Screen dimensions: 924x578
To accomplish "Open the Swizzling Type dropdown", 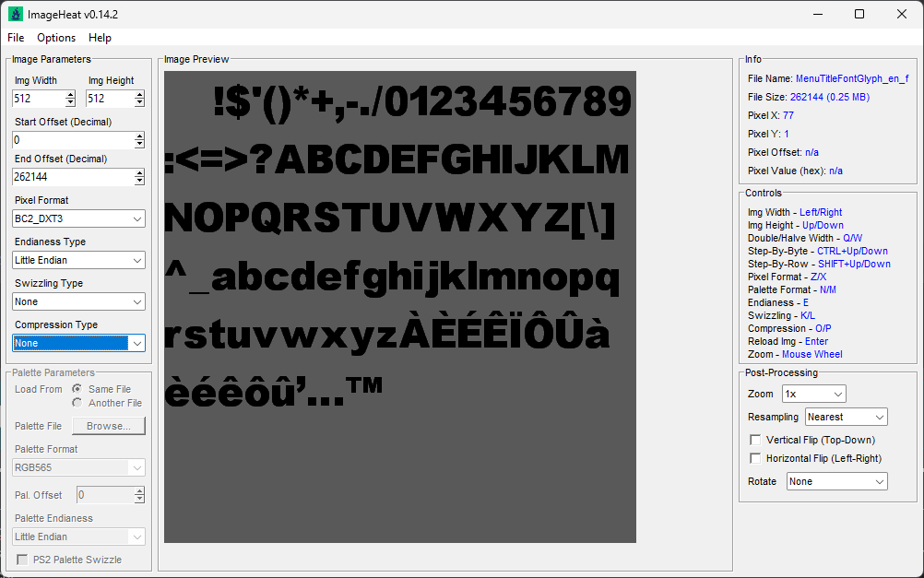I will point(79,301).
